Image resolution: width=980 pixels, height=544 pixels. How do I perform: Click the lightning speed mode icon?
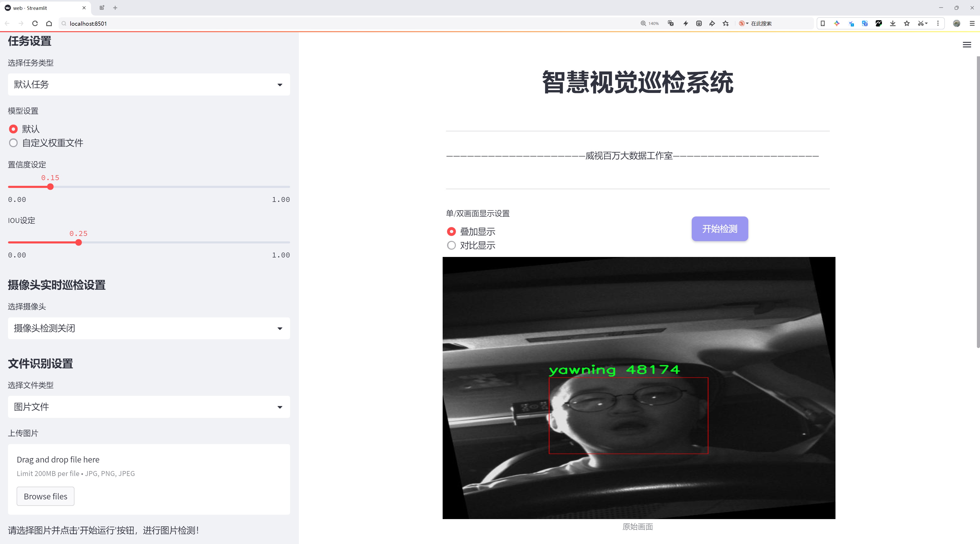[686, 23]
